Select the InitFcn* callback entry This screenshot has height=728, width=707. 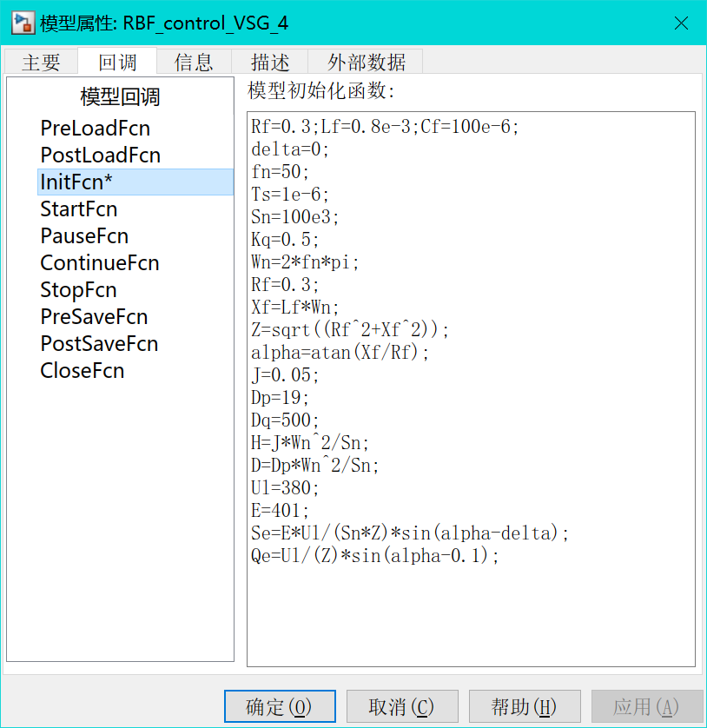pyautogui.click(x=79, y=182)
